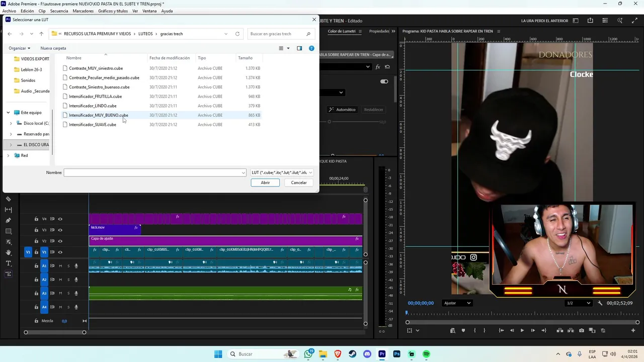Viewport: 644px width, 362px height.
Task: Select the Slip tool
Action: [x=9, y=210]
